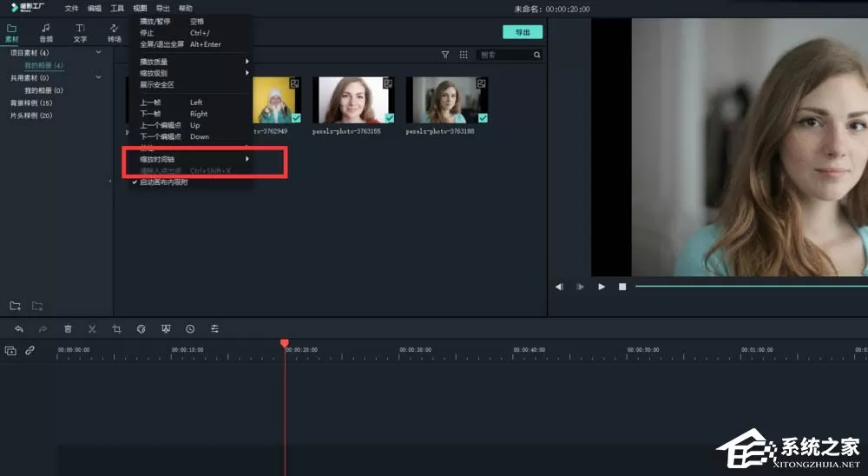Collapse the 项目素材 (4) tree group
The height and width of the screenshot is (476, 868).
coord(99,52)
